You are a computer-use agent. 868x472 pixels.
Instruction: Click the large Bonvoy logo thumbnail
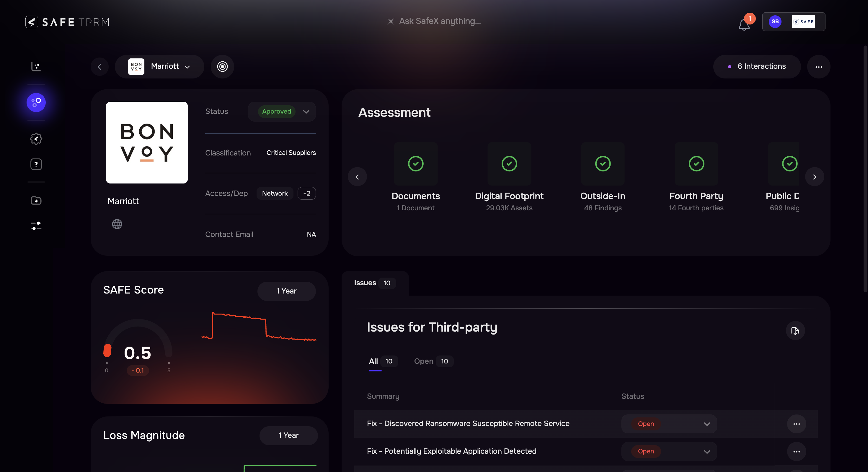tap(146, 142)
